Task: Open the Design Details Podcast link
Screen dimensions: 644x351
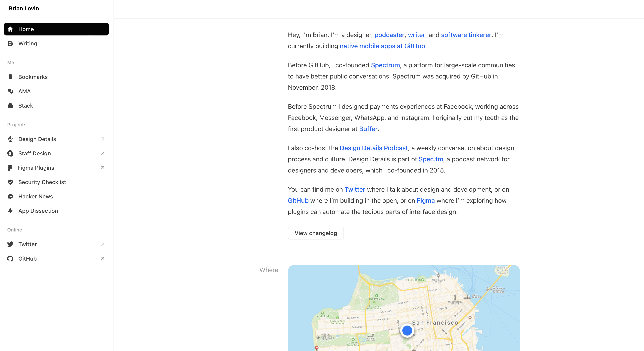Action: pyautogui.click(x=374, y=148)
